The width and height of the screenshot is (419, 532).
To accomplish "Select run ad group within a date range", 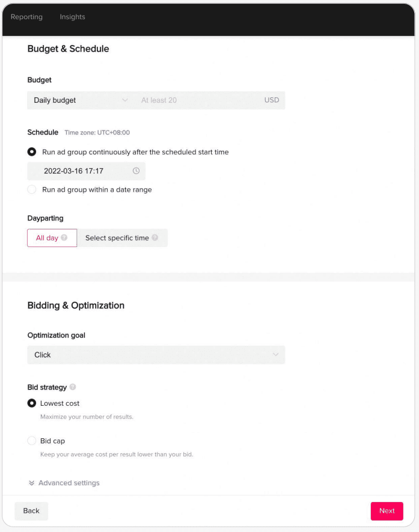I will point(32,189).
